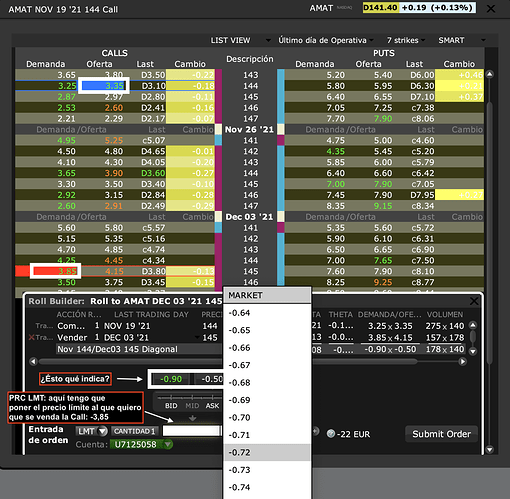Set price slider to BID
The width and height of the screenshot is (510, 499).
point(171,406)
